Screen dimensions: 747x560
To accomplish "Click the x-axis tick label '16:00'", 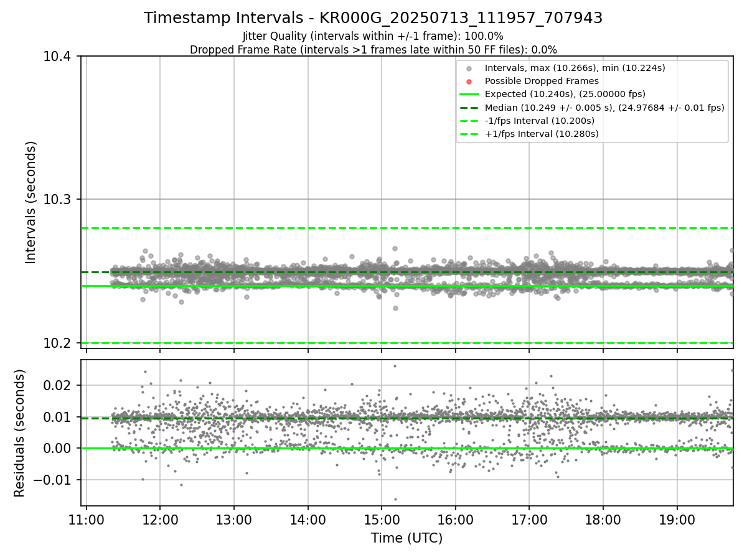I will (455, 520).
